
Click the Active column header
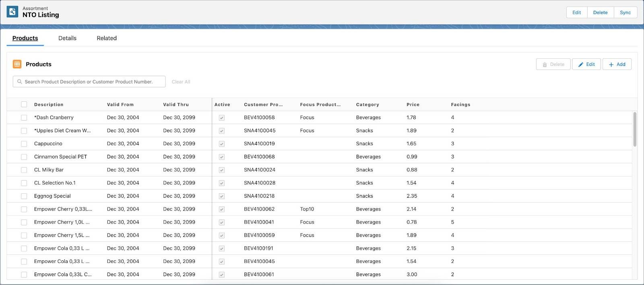point(222,105)
